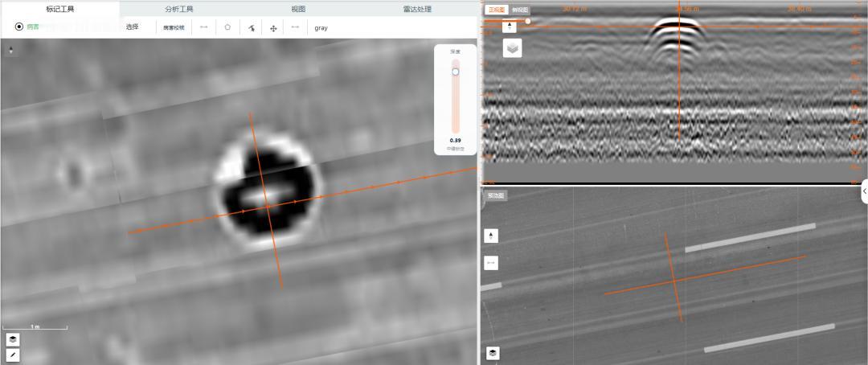The width and height of the screenshot is (868, 365).
Task: Click measure distance icon in road image view
Action: coord(491,263)
